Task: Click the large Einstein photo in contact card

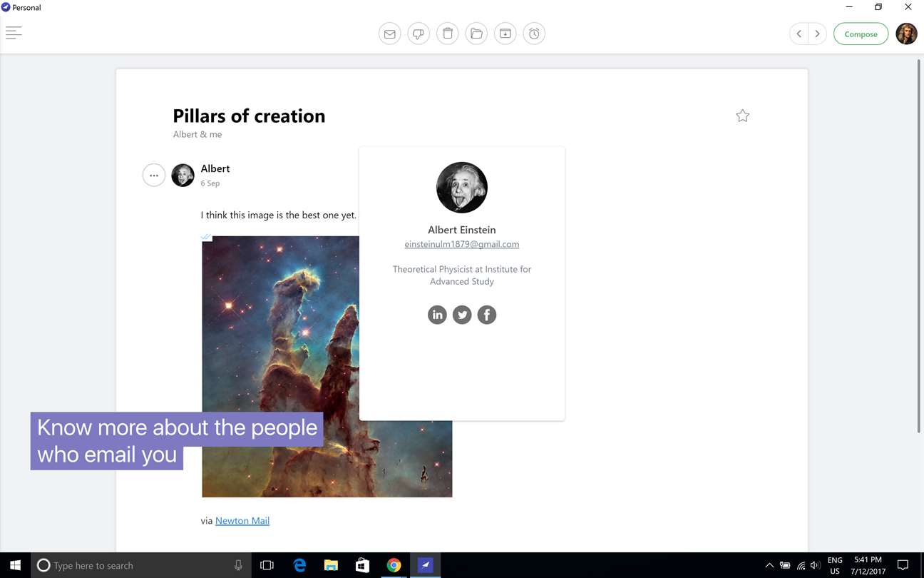Action: coord(462,188)
